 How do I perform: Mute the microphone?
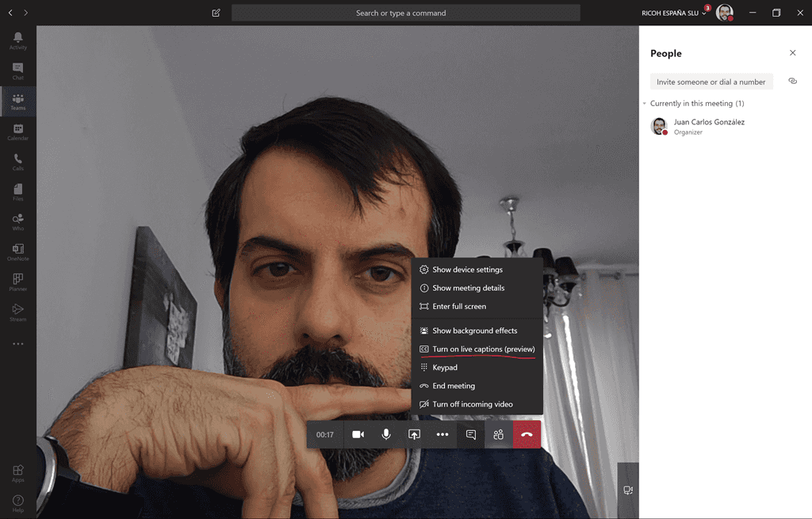click(x=386, y=435)
